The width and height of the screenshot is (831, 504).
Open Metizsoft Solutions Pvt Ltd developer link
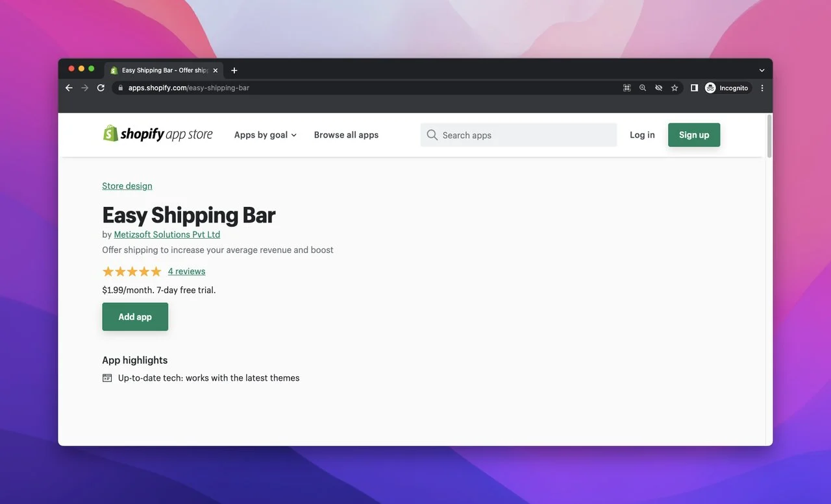[x=167, y=234]
